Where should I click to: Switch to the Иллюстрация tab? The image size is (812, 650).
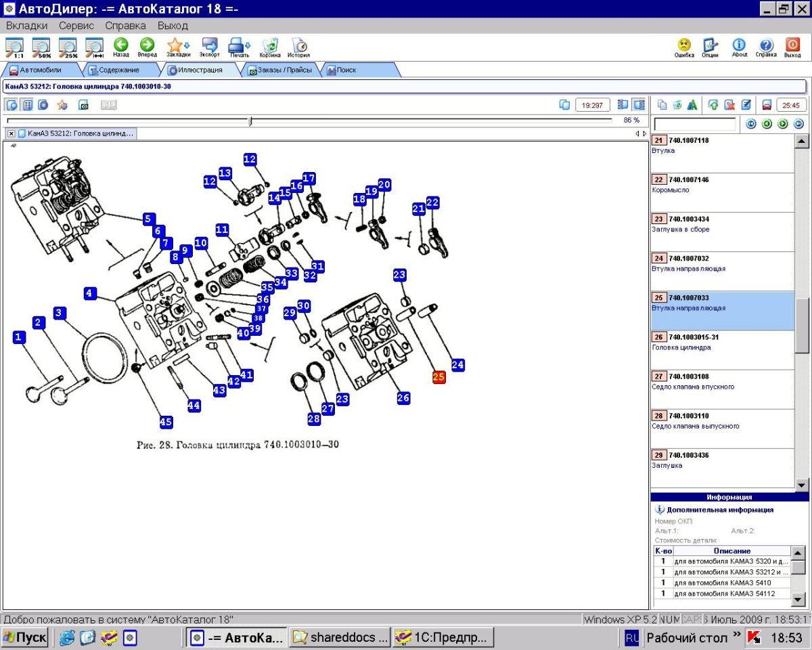click(200, 70)
